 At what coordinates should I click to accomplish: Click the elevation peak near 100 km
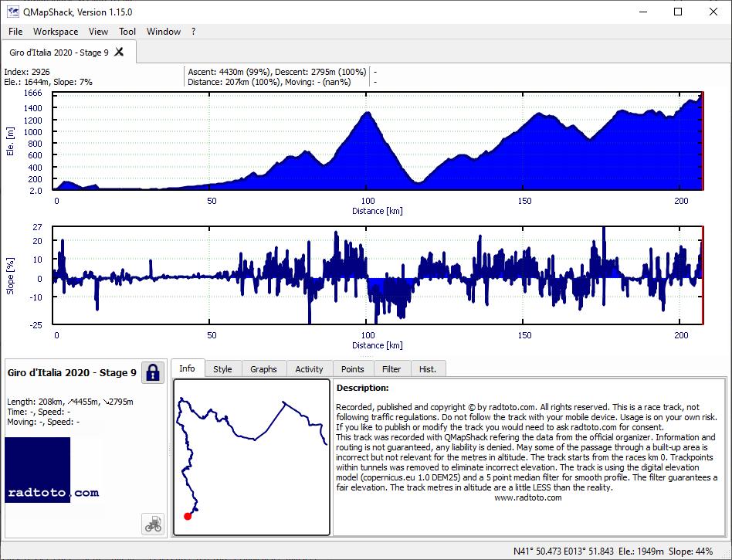click(x=368, y=113)
